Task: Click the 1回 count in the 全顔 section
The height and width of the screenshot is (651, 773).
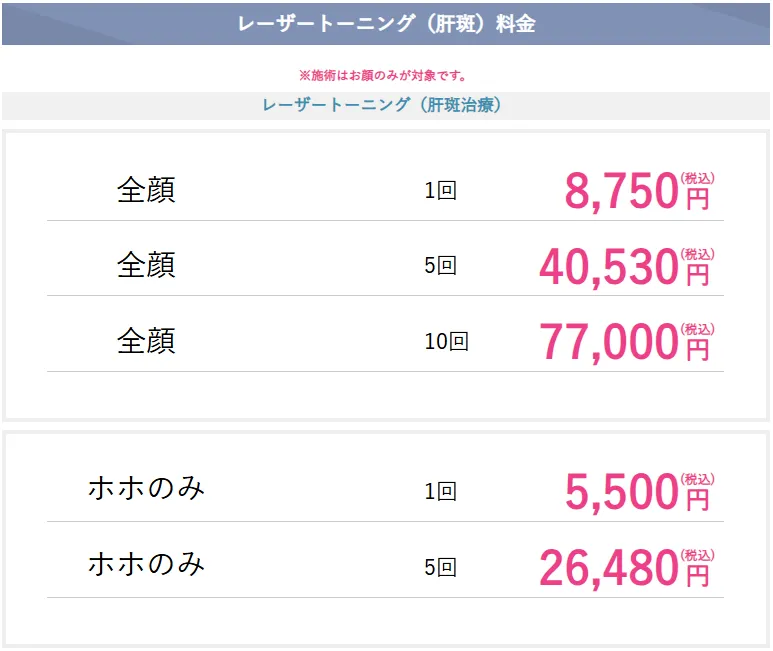Action: pyautogui.click(x=440, y=190)
